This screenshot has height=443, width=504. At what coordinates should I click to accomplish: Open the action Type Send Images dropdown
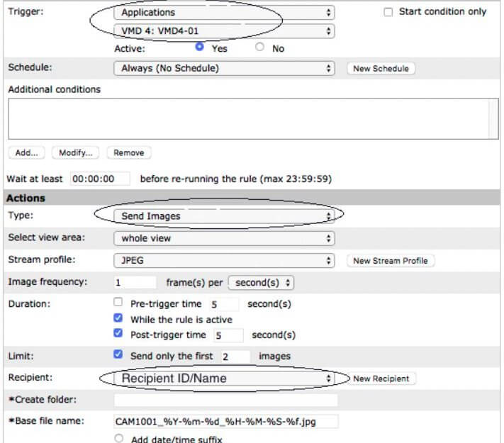point(224,216)
